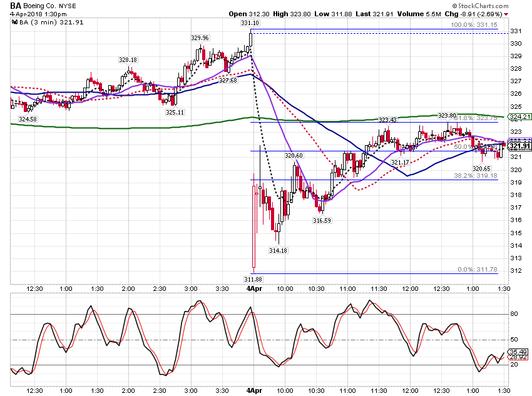The width and height of the screenshot is (532, 396).
Task: Click the 312 label on the price axis
Action: pyautogui.click(x=516, y=270)
